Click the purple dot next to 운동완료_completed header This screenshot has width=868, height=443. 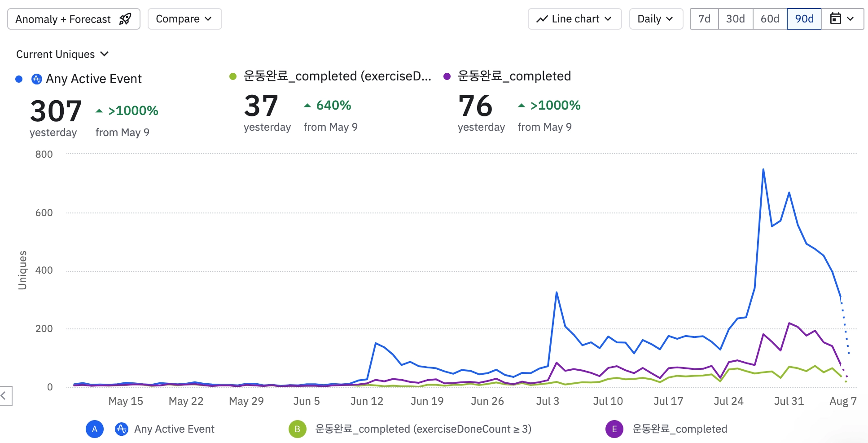447,76
